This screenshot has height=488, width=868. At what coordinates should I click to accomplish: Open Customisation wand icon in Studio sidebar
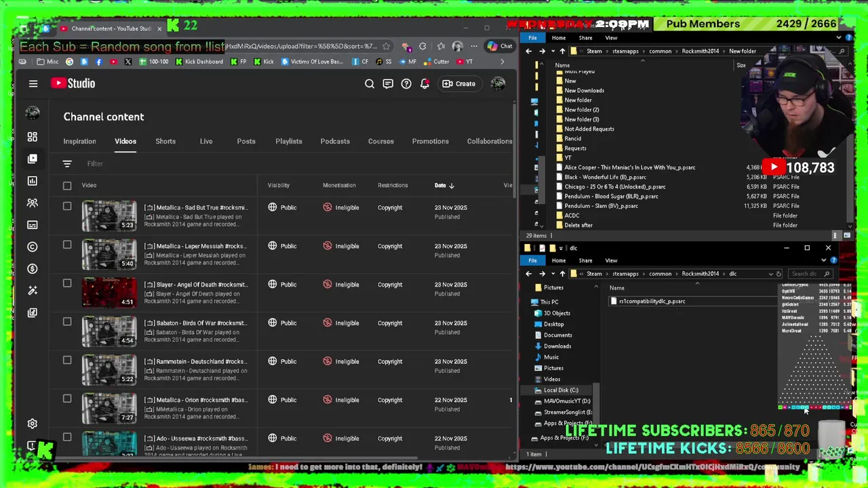[x=33, y=291]
